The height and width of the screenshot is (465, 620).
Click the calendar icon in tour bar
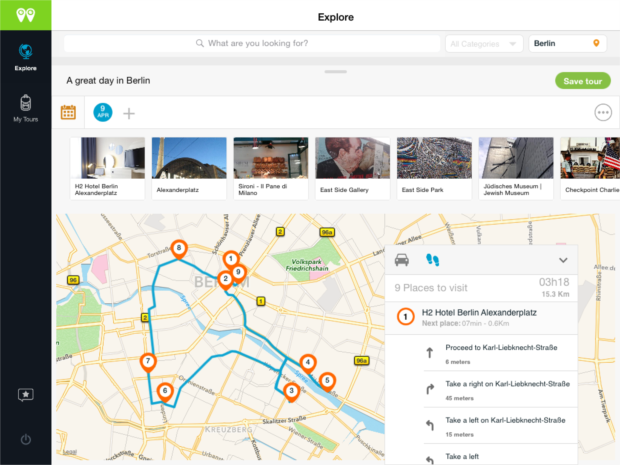[x=69, y=112]
